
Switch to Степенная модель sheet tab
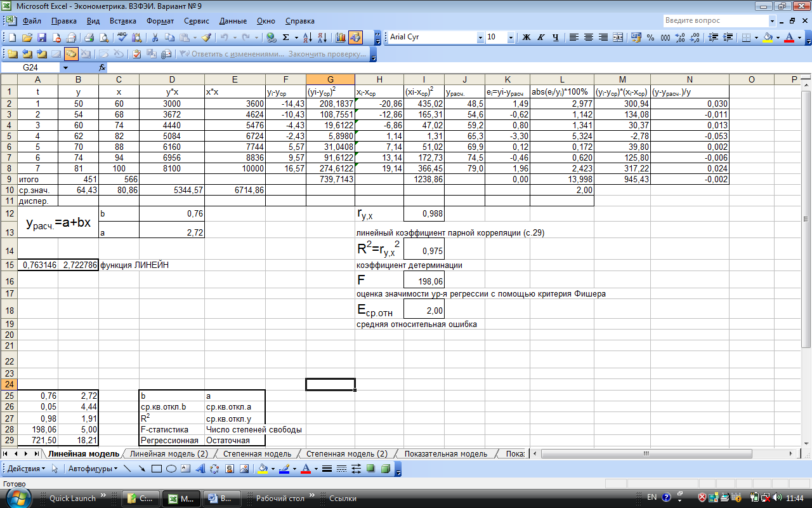pyautogui.click(x=257, y=454)
